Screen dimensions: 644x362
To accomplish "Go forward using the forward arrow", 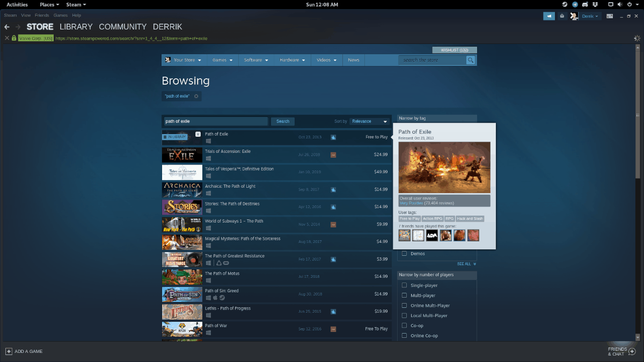I will point(18,27).
